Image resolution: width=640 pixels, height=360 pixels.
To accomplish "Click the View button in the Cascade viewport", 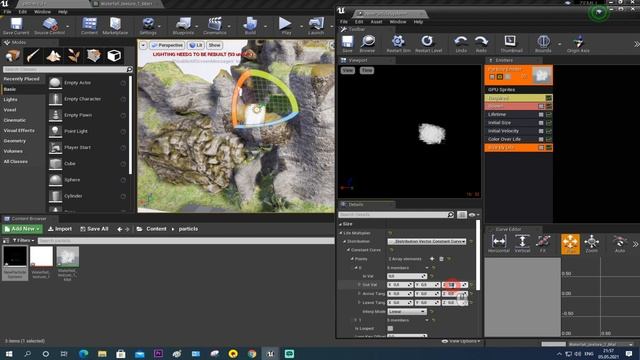I will [348, 70].
